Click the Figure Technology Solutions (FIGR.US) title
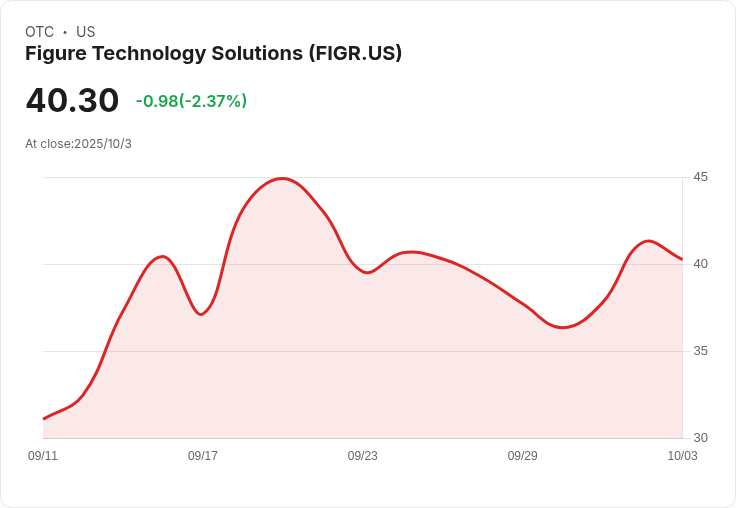The height and width of the screenshot is (508, 736). pyautogui.click(x=214, y=53)
